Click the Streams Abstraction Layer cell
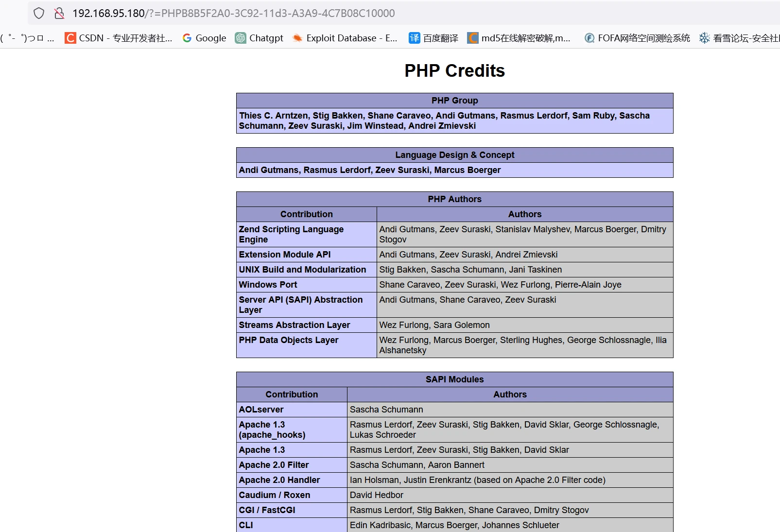 (307, 325)
